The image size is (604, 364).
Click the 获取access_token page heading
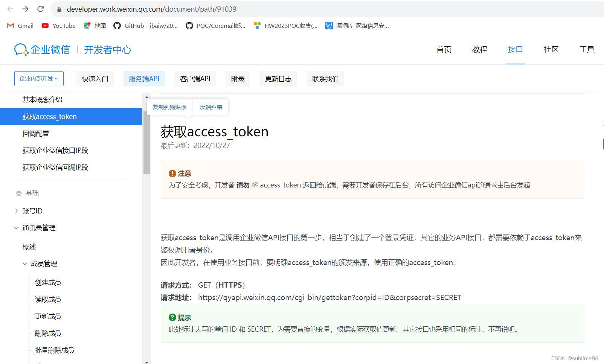214,131
